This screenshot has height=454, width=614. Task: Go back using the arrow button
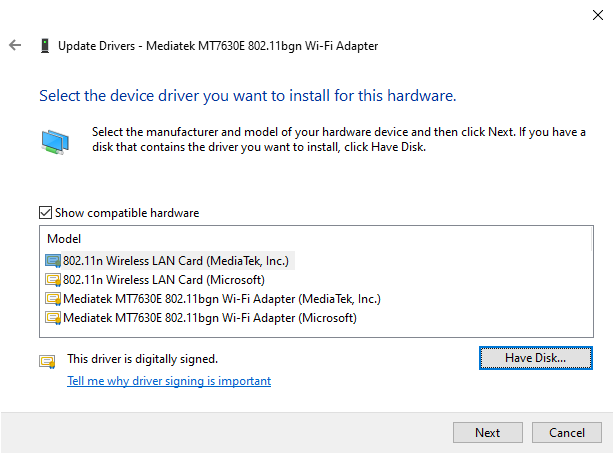[x=15, y=46]
